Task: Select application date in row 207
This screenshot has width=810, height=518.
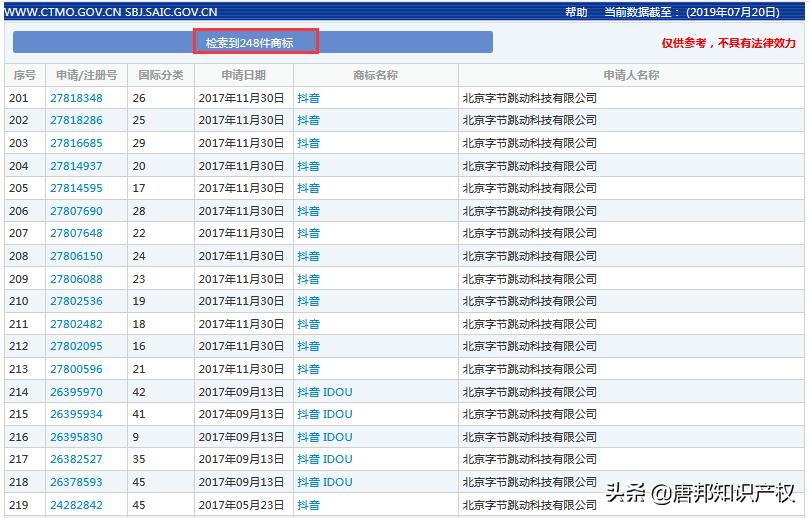Action: point(241,233)
